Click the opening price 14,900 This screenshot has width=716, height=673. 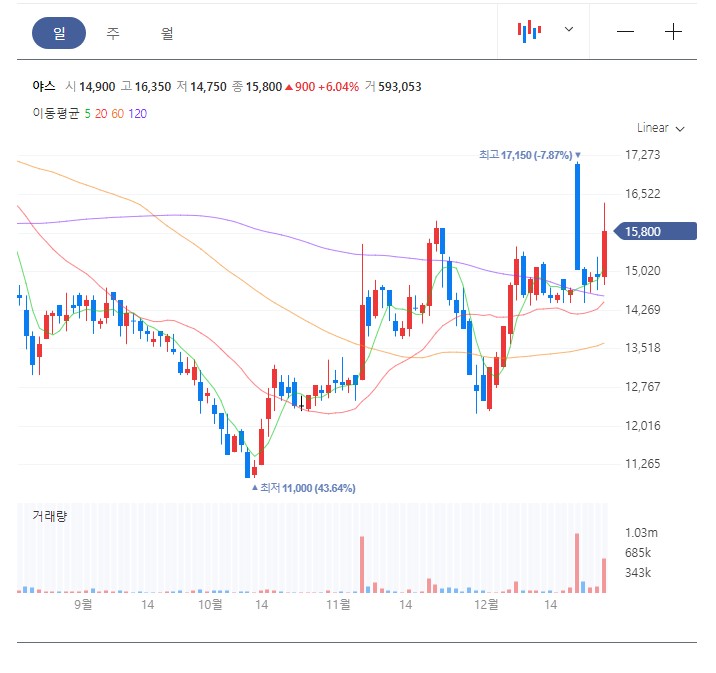tap(97, 87)
